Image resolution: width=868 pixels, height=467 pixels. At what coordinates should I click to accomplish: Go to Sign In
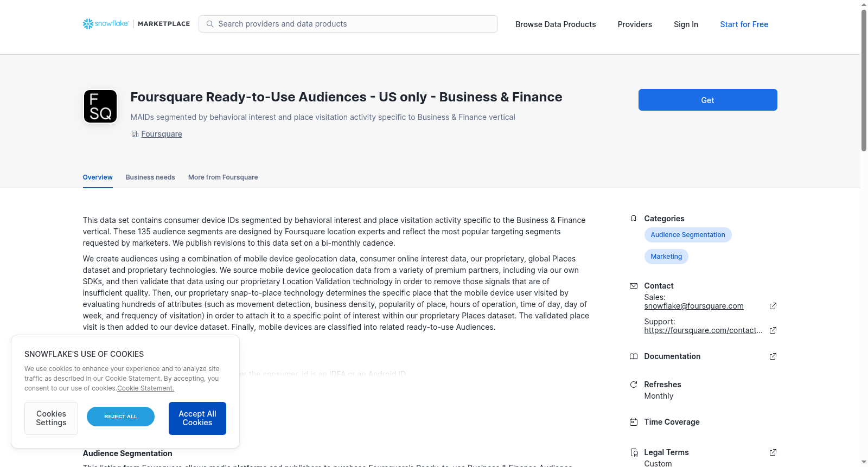click(x=686, y=24)
